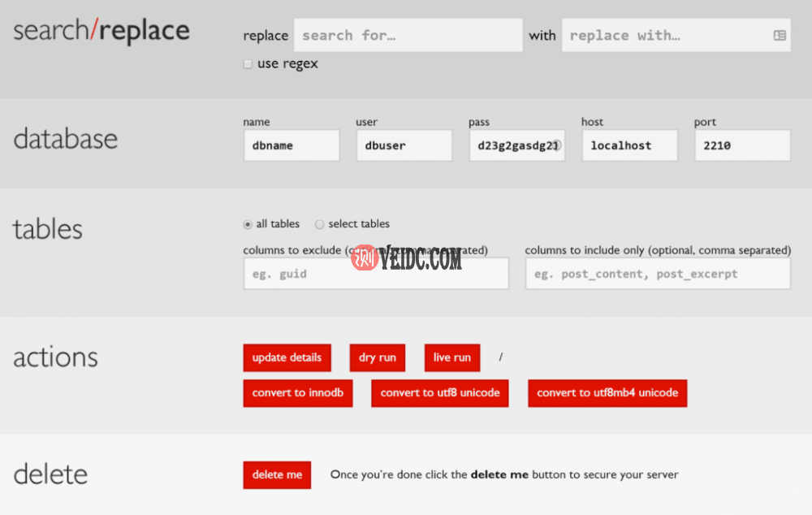Screen dimensions: 812x515
Task: Click the port field showing 2210
Action: (x=741, y=145)
